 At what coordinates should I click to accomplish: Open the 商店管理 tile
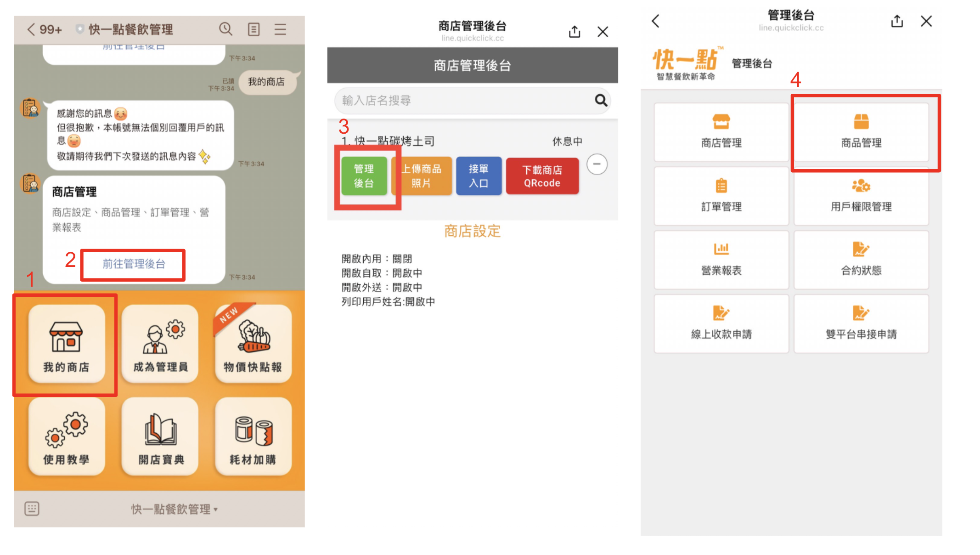pyautogui.click(x=721, y=132)
